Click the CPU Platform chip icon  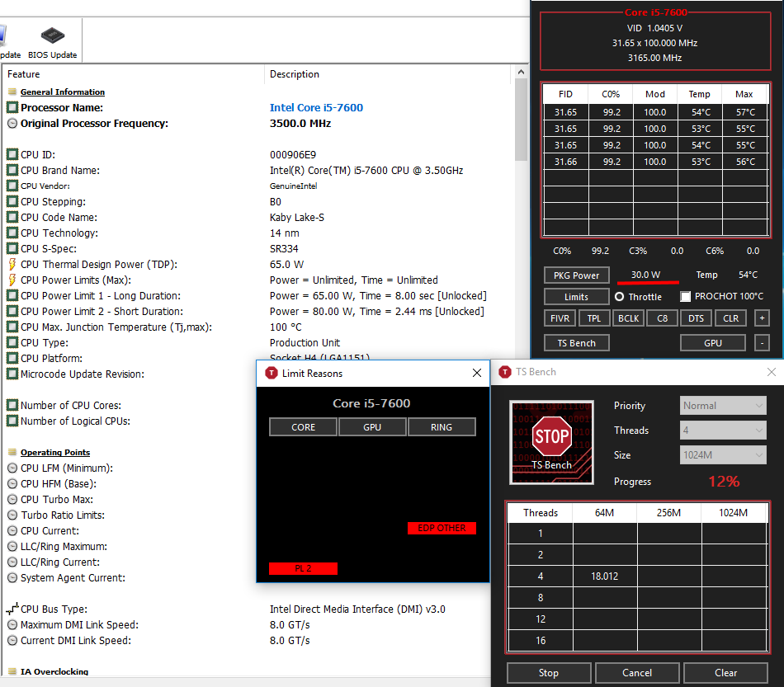12,358
